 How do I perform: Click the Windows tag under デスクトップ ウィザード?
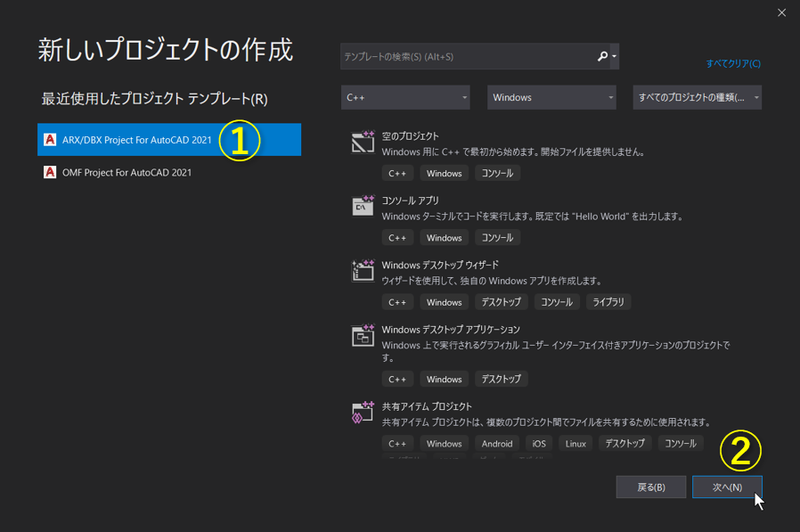pos(444,302)
